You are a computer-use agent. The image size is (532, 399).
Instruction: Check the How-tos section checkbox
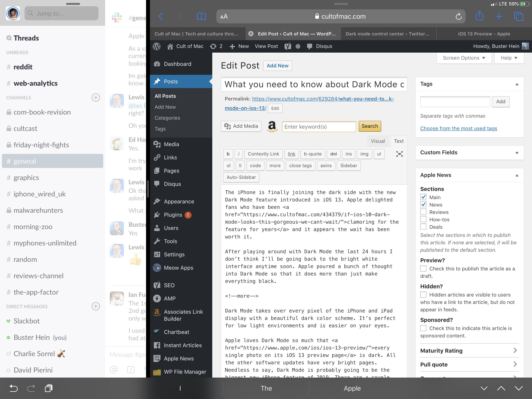tap(423, 219)
